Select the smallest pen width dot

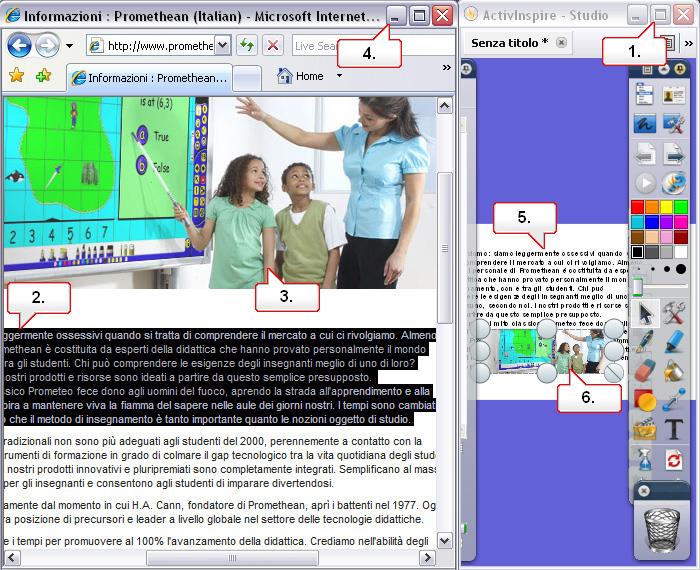point(639,269)
